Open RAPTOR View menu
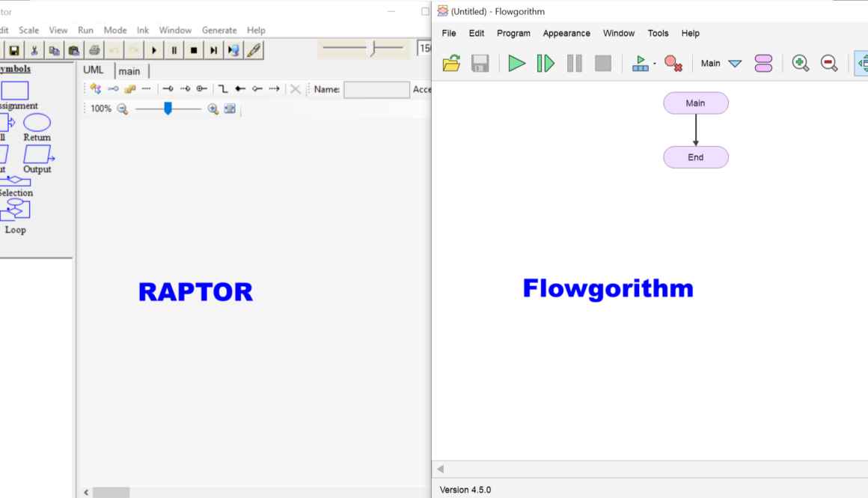868x498 pixels. [58, 30]
